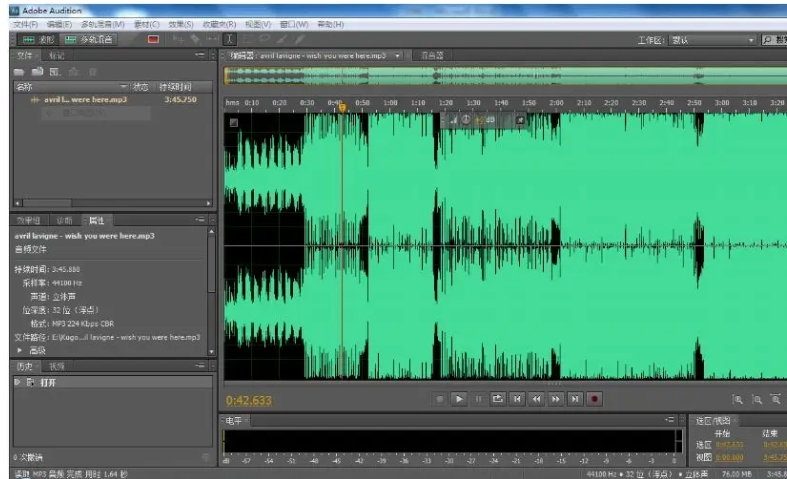The height and width of the screenshot is (479, 787).
Task: Click the waveform overview navigator bar
Action: (x=505, y=76)
